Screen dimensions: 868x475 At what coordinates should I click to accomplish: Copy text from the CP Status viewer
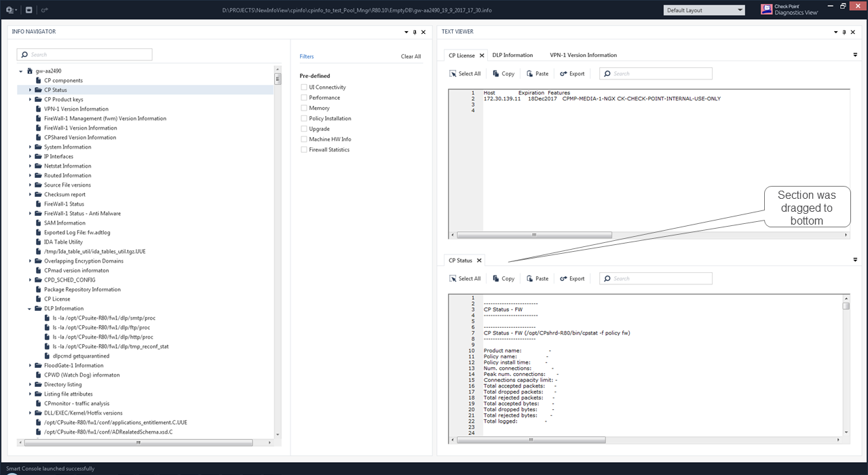[504, 278]
